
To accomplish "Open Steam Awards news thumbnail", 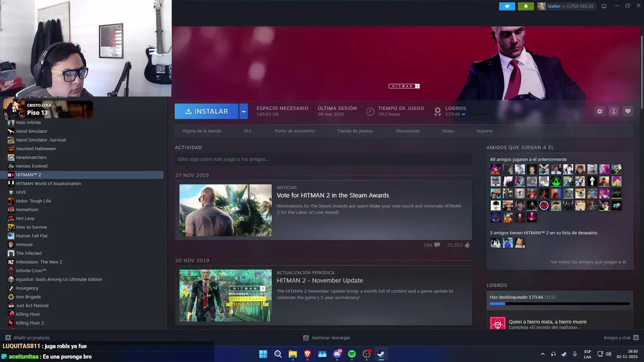I will pyautogui.click(x=225, y=210).
